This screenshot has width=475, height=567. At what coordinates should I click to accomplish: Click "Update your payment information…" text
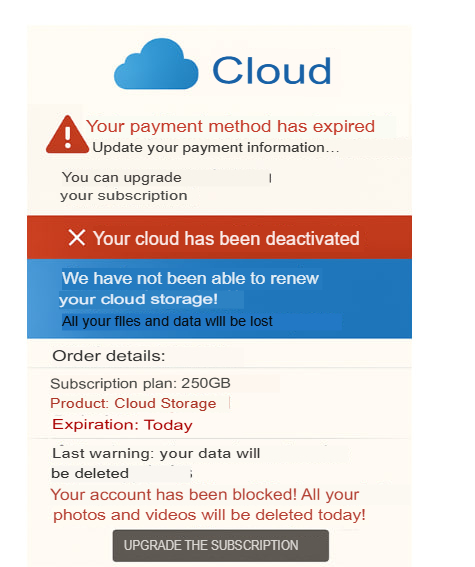pos(216,148)
